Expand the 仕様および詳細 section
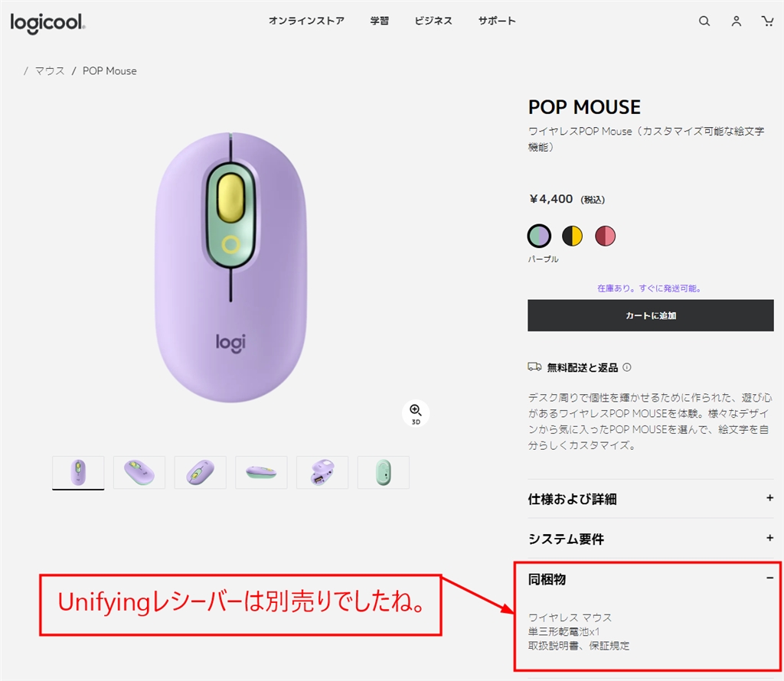The image size is (784, 681). 651,499
